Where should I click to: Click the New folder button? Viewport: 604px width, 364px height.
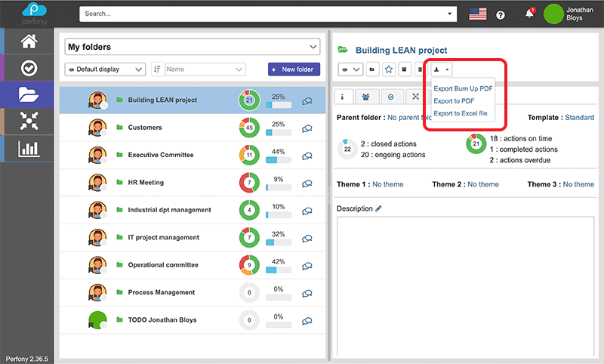[294, 69]
